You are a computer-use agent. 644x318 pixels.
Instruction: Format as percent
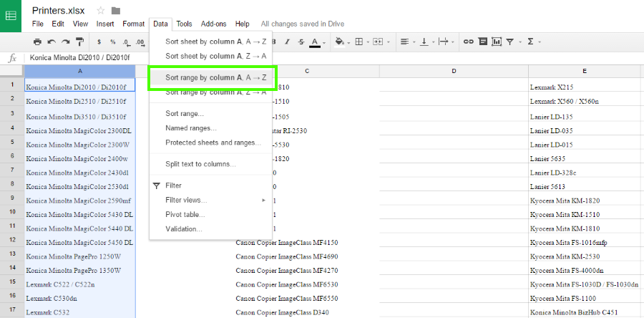[x=112, y=42]
